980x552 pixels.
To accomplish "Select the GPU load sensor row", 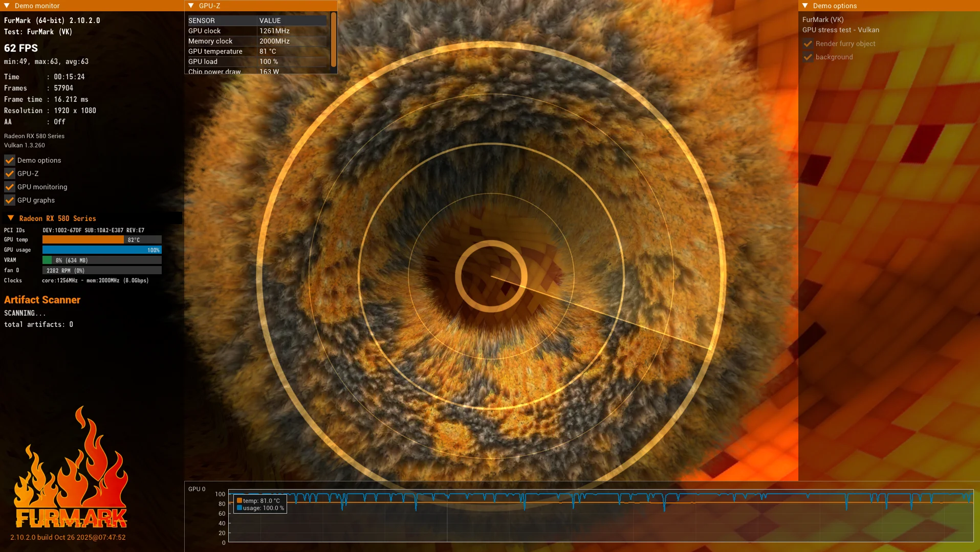I will (x=257, y=61).
